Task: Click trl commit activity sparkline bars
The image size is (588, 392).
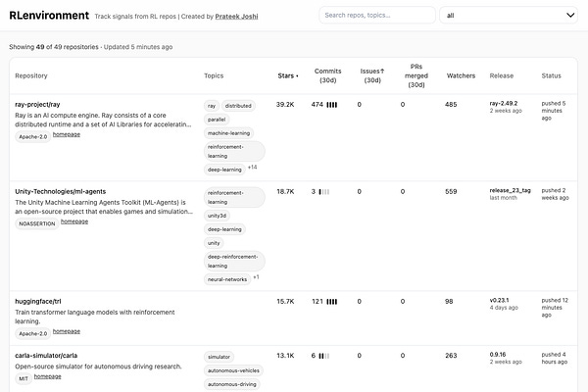Action: tap(332, 302)
